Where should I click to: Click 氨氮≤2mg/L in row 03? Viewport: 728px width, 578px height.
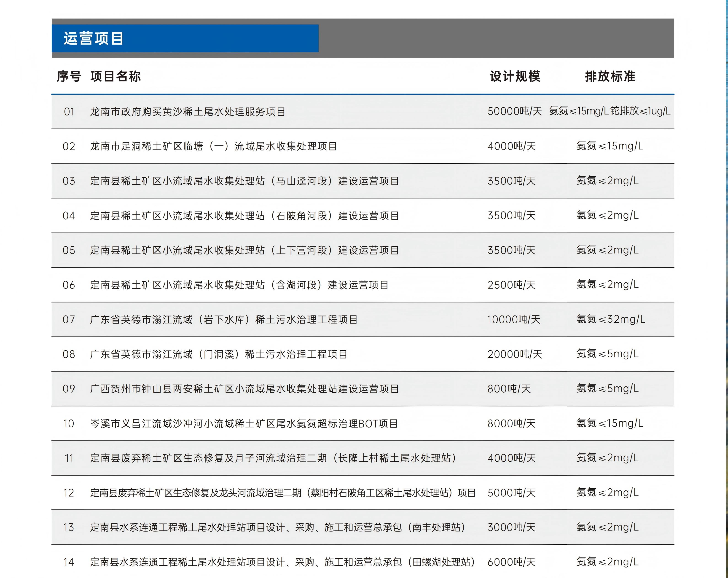pos(607,181)
